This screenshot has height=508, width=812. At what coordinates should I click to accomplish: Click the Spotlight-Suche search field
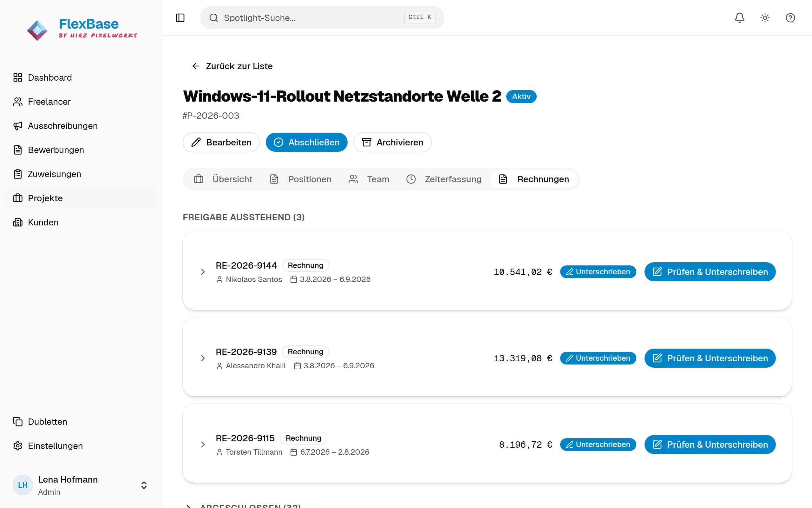click(x=322, y=17)
